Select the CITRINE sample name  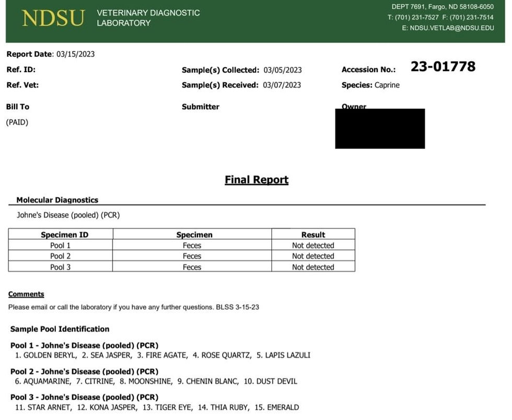[99, 381]
